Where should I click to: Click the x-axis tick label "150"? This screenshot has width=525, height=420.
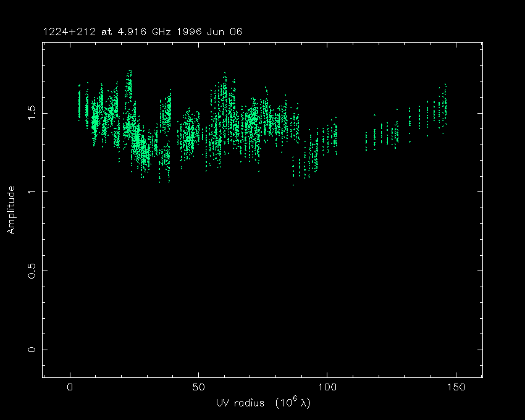tap(455, 387)
